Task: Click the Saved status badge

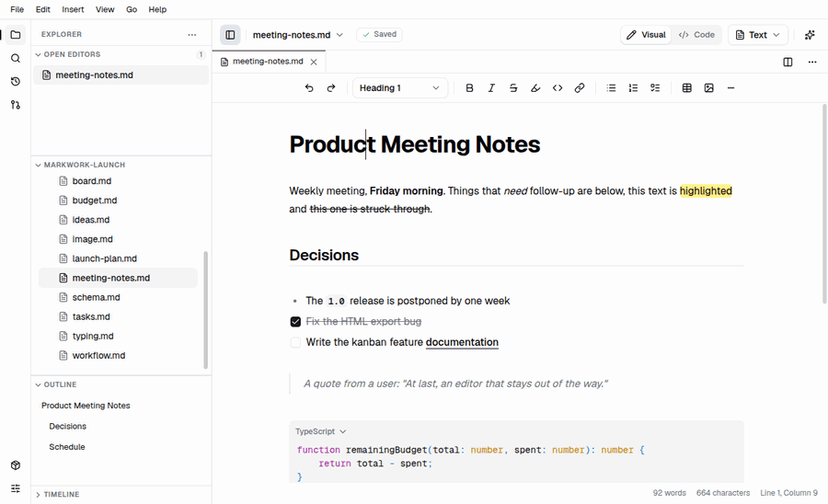Action: click(379, 34)
